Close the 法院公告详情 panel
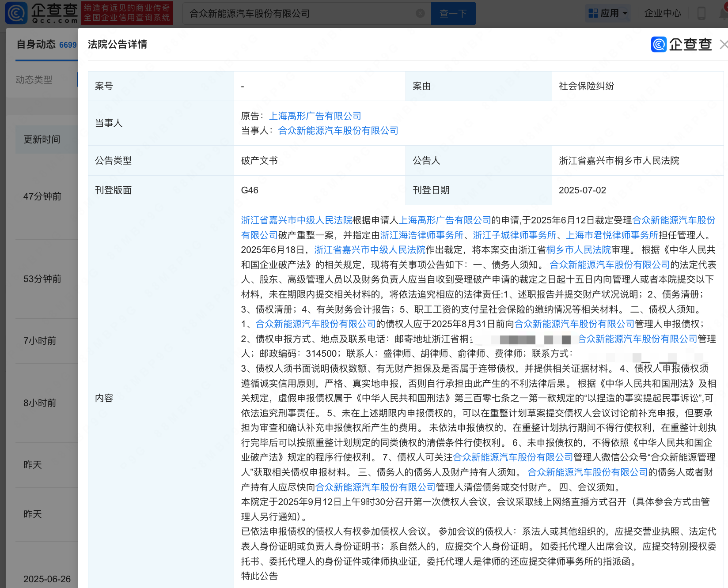728x588 pixels. point(724,44)
